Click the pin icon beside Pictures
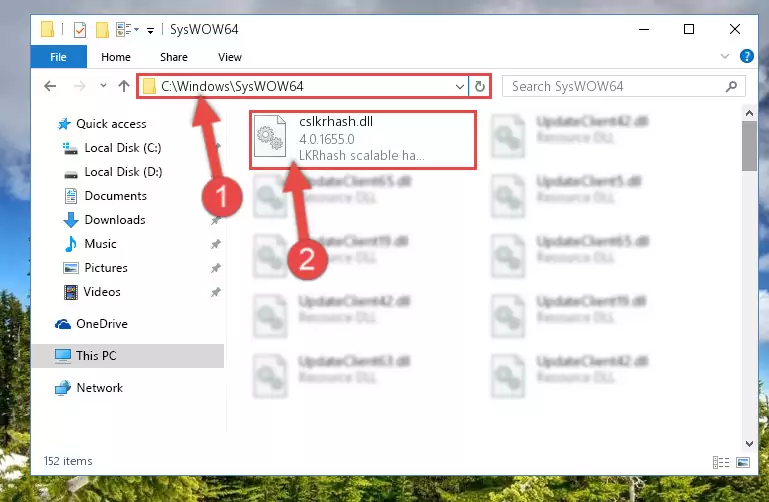The height and width of the screenshot is (502, 769). click(215, 268)
